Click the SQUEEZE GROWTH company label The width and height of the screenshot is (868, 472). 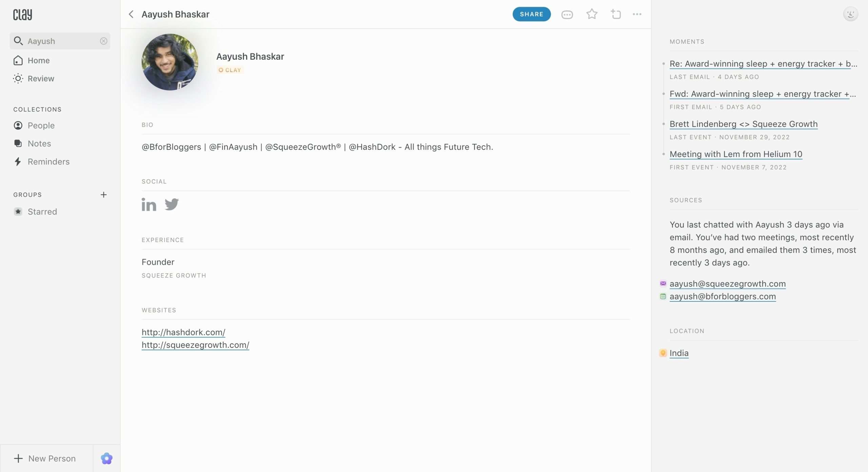tap(174, 276)
